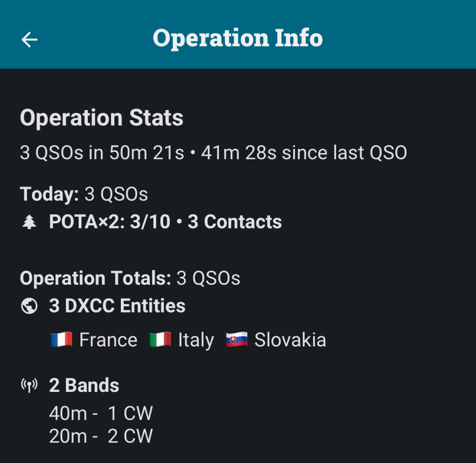Viewport: 476px width, 463px height.
Task: Click the POTA tree icon
Action: click(29, 222)
